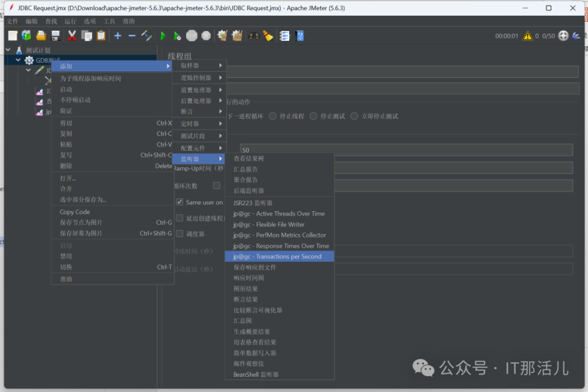Click 禁用 in context menu

112,256
